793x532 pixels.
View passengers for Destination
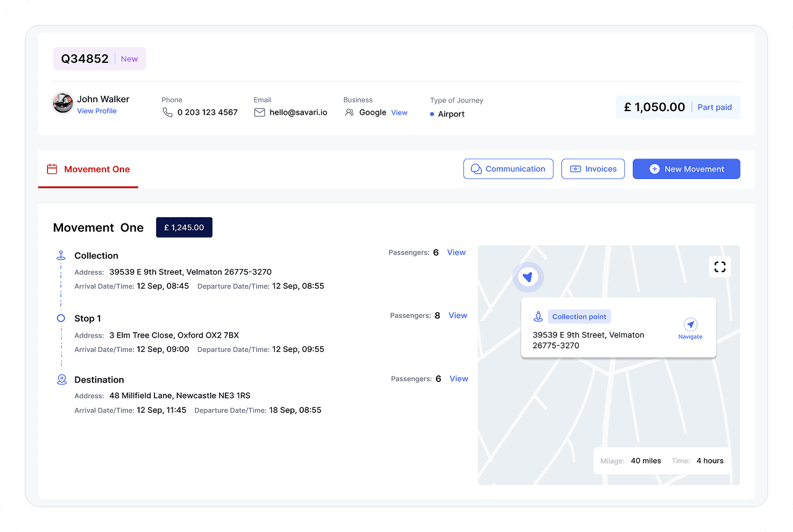coord(459,379)
